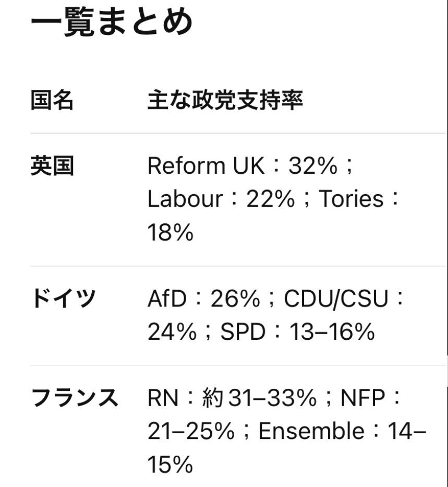This screenshot has width=448, height=487.
Task: Click the ドイツ row label
Action: click(64, 299)
